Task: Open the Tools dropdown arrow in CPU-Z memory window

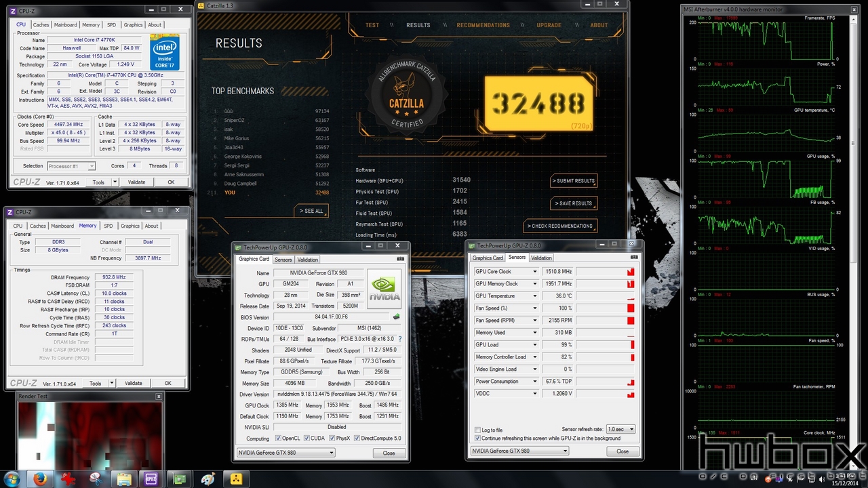Action: 112,383
